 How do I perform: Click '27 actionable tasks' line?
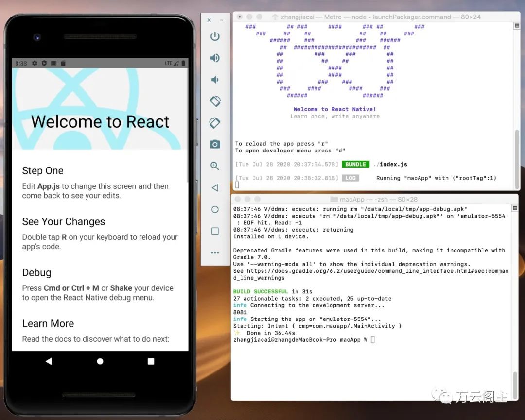click(312, 298)
